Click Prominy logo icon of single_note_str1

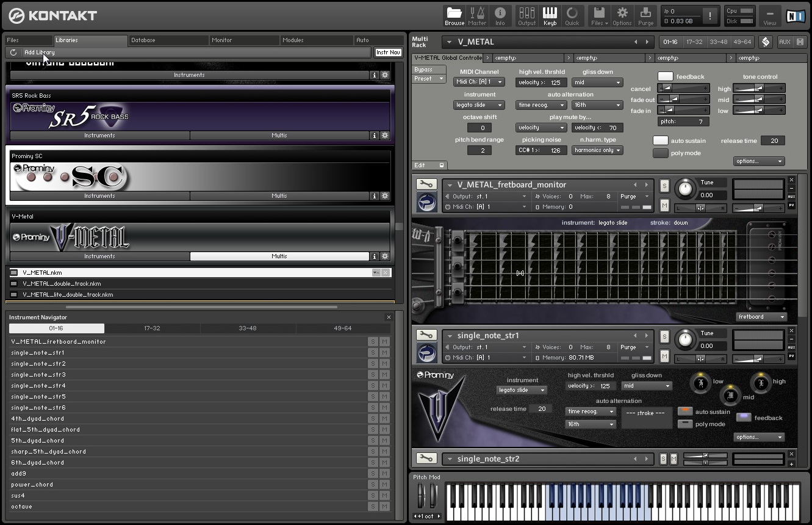(x=426, y=353)
